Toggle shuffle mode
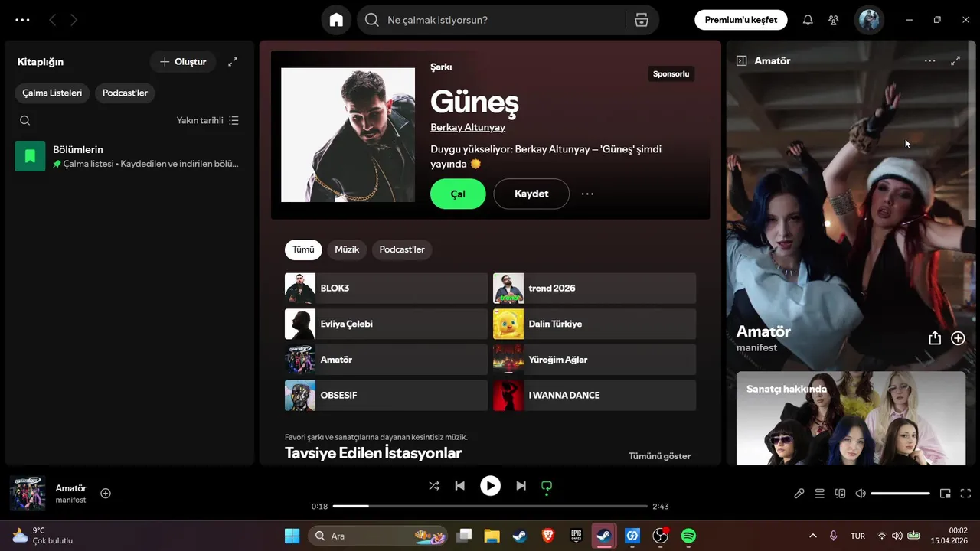980x551 pixels. pyautogui.click(x=434, y=486)
